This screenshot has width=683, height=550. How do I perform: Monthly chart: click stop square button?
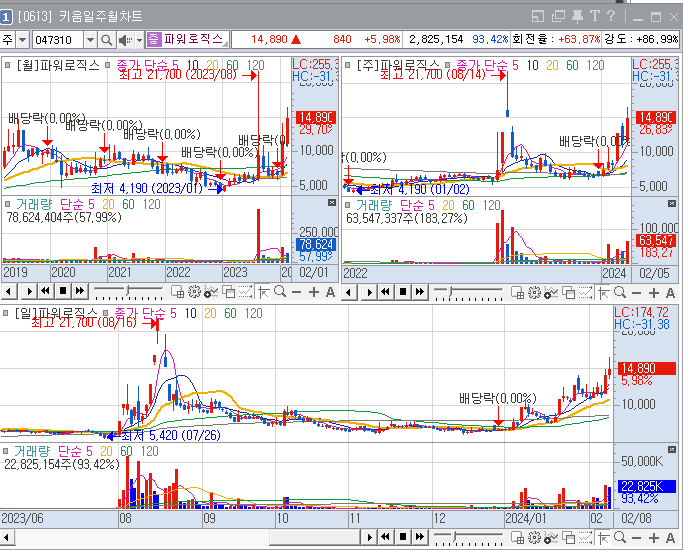pos(63,291)
